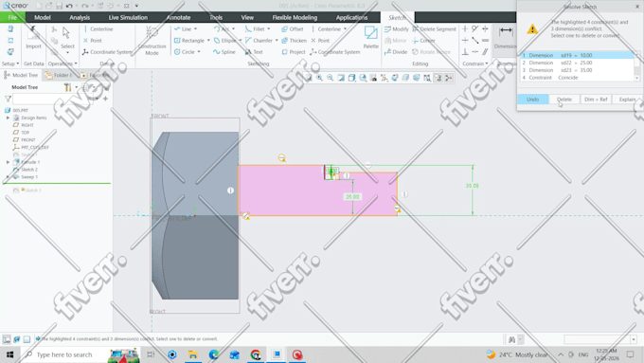Viewport: 644px width, 363px height.
Task: Open Model Tree settings hammer icon
Action: point(67,87)
